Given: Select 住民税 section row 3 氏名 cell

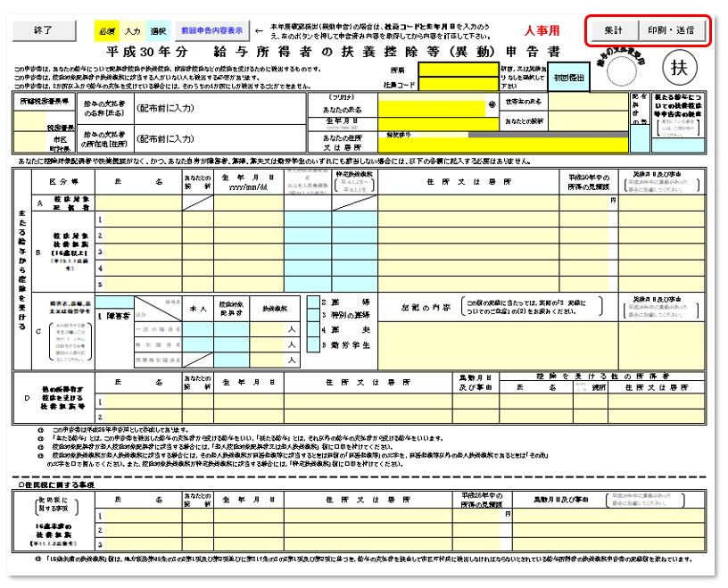Looking at the screenshot, I should coord(144,544).
